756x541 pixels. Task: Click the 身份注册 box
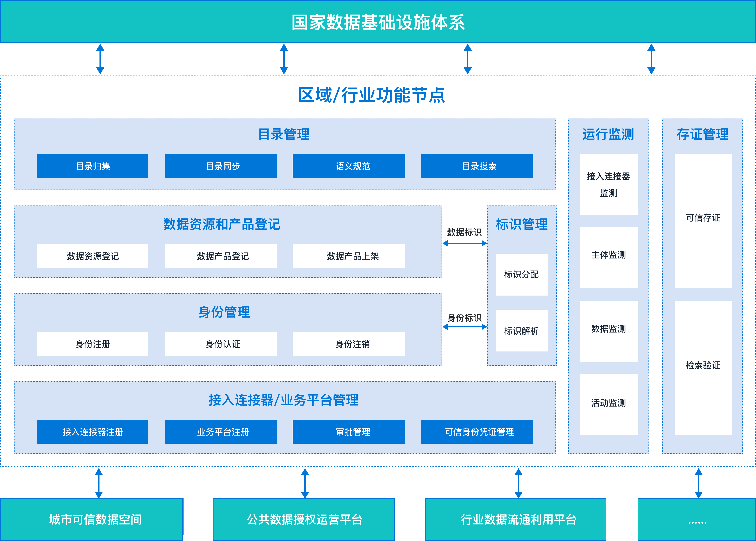pos(92,344)
